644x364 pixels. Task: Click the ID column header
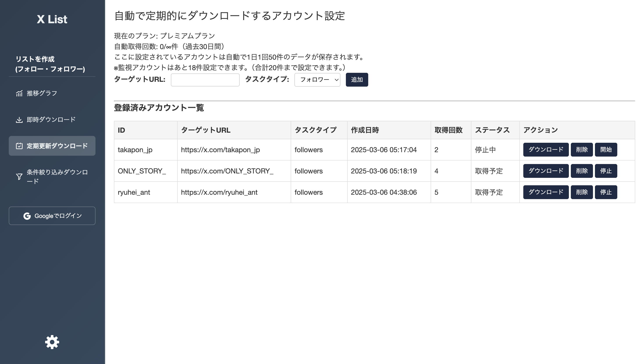click(146, 130)
